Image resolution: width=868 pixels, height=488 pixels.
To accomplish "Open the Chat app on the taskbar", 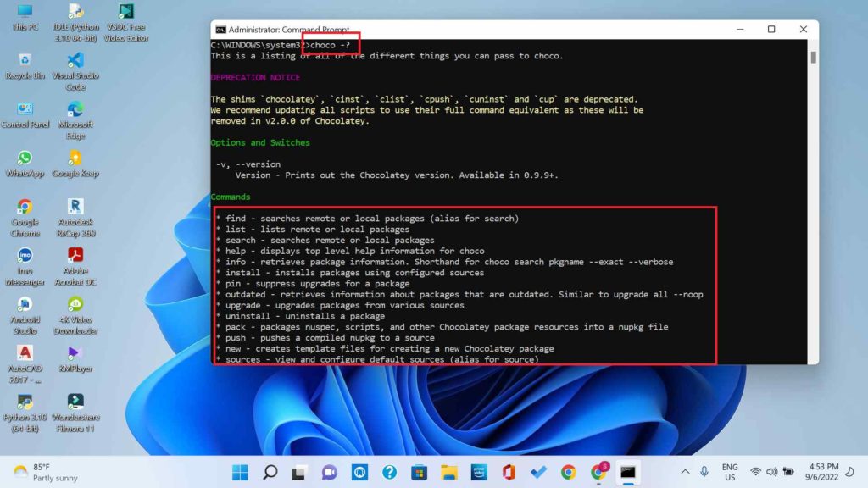I will pyautogui.click(x=330, y=472).
